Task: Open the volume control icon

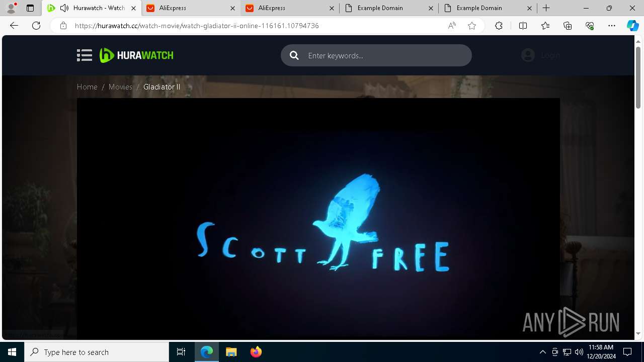Action: click(579, 352)
